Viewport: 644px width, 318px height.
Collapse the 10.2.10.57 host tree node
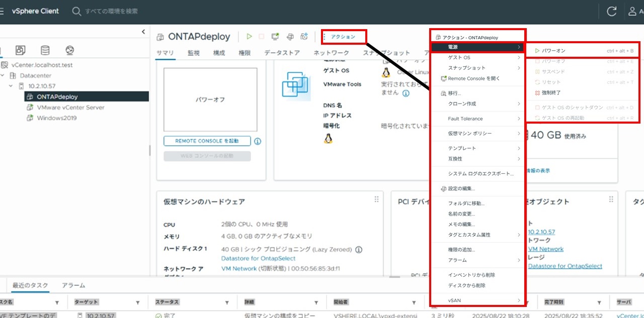click(x=11, y=86)
